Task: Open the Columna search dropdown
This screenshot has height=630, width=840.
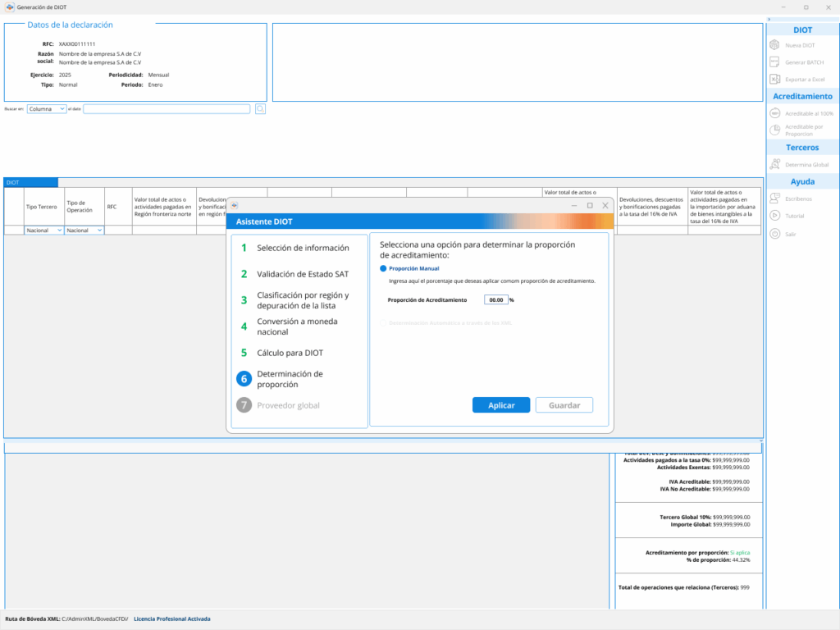Action: (x=46, y=108)
